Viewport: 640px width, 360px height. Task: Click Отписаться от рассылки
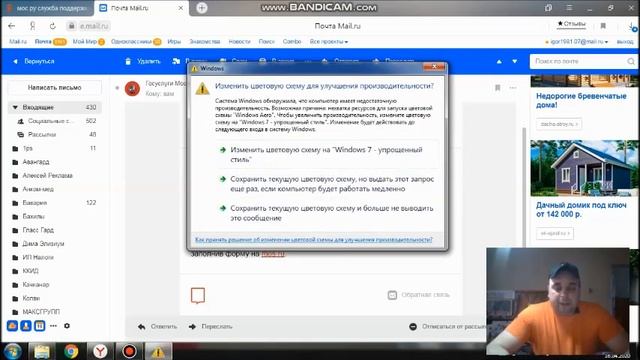448,327
